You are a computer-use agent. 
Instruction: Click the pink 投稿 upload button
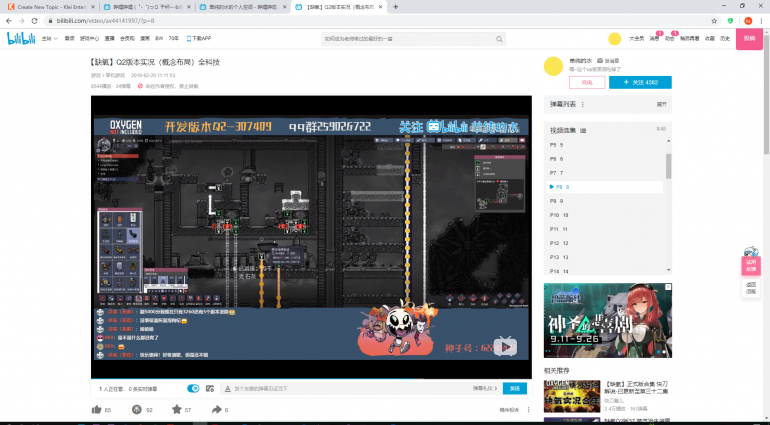coord(749,39)
